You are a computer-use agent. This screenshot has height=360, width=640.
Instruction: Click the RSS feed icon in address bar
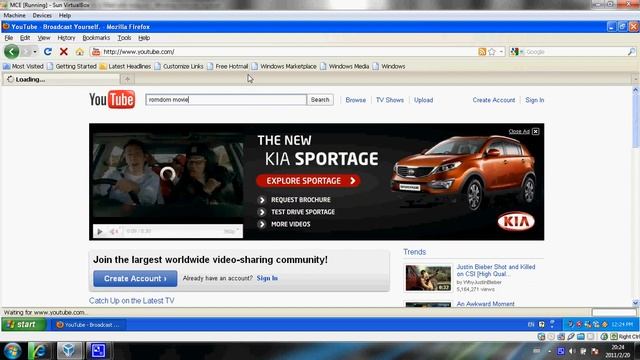click(x=482, y=52)
